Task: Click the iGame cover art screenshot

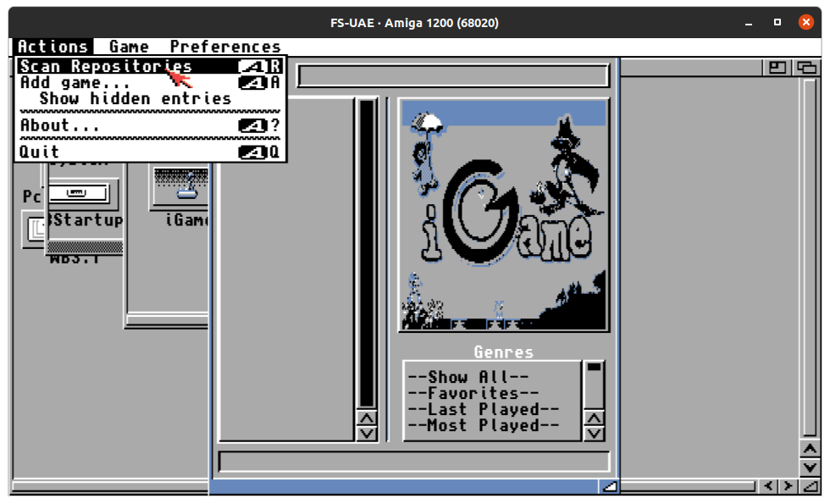Action: coord(504,215)
